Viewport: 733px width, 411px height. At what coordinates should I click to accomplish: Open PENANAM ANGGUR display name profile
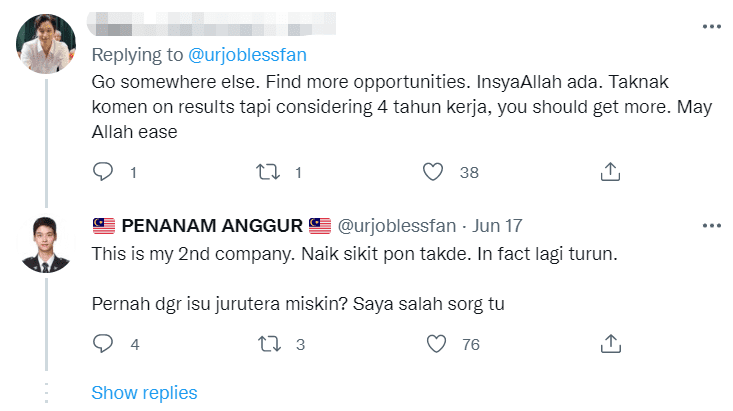tap(212, 226)
